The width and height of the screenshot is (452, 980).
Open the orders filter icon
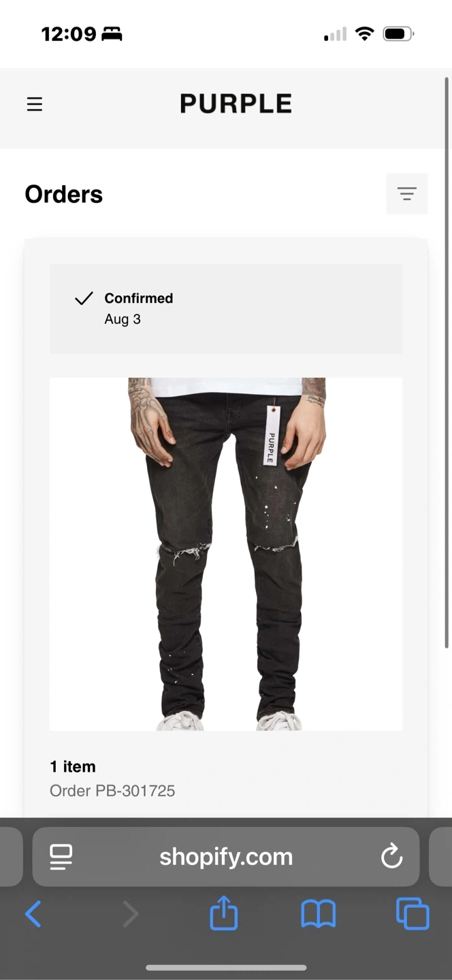[x=407, y=194]
